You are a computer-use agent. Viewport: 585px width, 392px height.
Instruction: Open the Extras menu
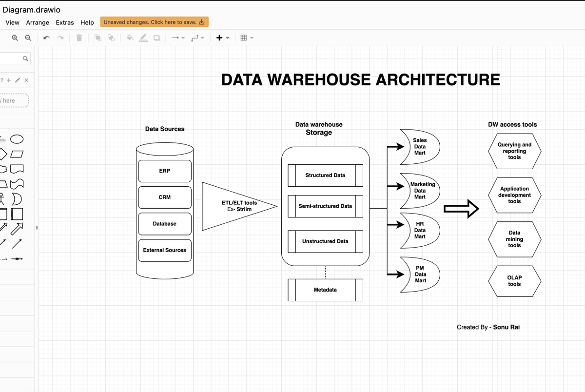pyautogui.click(x=65, y=22)
